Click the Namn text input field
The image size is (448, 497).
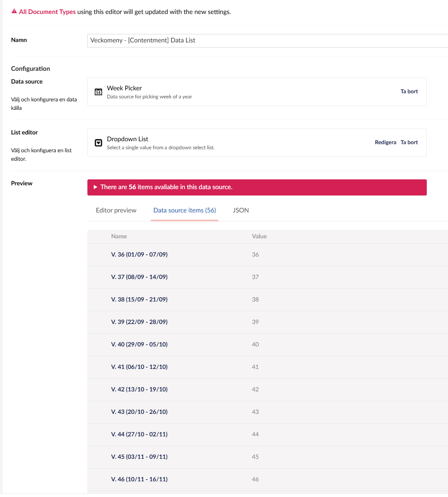tap(267, 40)
